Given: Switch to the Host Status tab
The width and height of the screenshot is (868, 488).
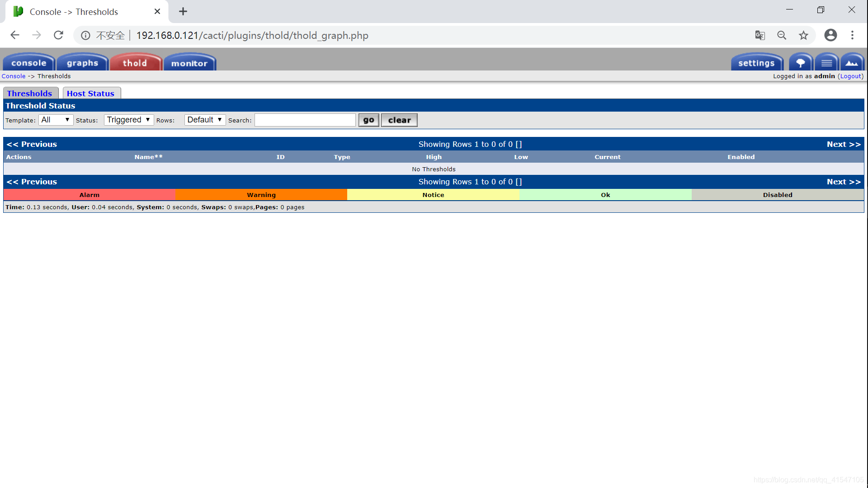Looking at the screenshot, I should coord(90,94).
